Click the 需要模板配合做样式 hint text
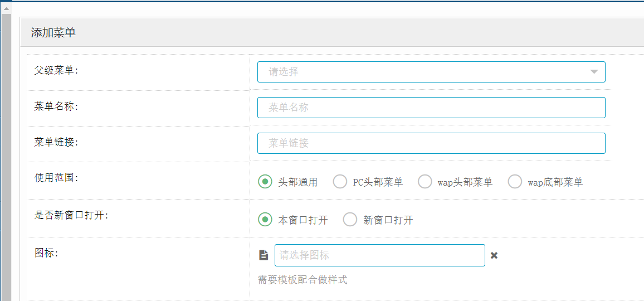The height and width of the screenshot is (301, 644). pyautogui.click(x=303, y=280)
